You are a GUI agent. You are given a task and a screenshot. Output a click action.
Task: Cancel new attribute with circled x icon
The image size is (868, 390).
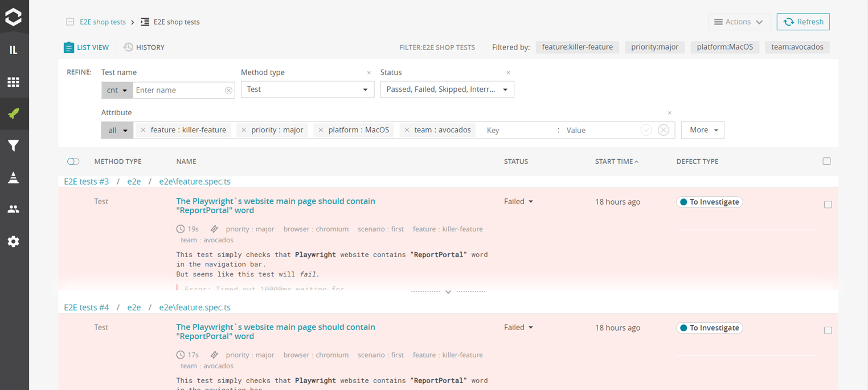pyautogui.click(x=664, y=130)
